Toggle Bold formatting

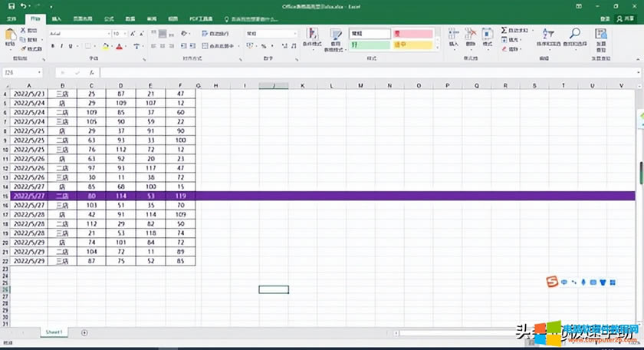click(x=53, y=46)
